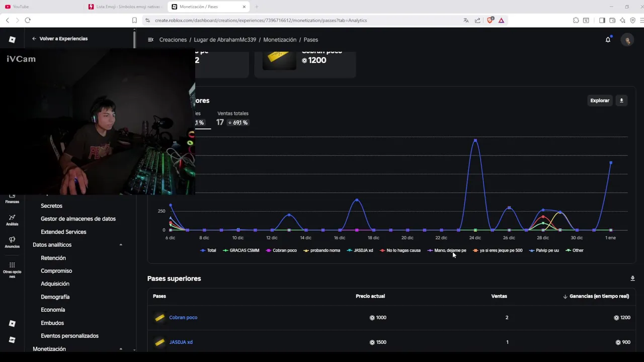
Task: Open the Análisis section in sidebar
Action: [x=12, y=220]
